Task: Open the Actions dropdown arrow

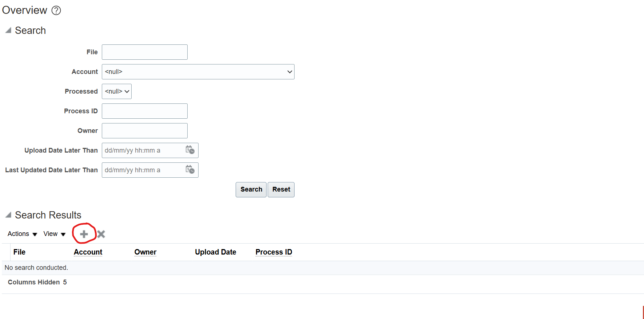Action: [x=35, y=234]
